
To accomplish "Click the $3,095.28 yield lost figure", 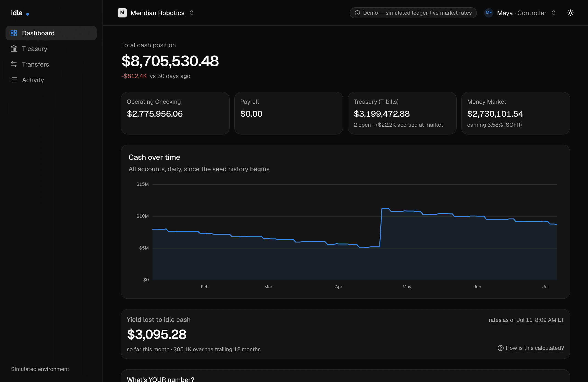I will click(157, 334).
